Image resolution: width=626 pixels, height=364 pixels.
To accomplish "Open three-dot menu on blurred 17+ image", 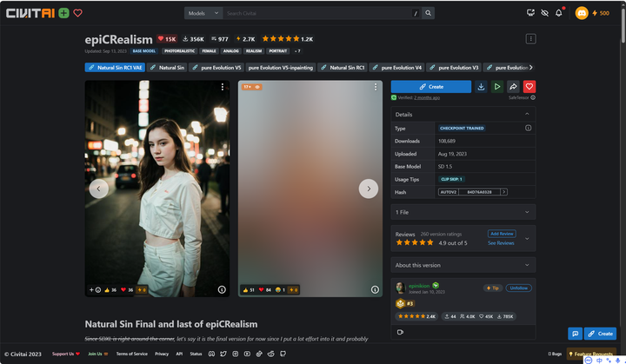I will coord(376,87).
